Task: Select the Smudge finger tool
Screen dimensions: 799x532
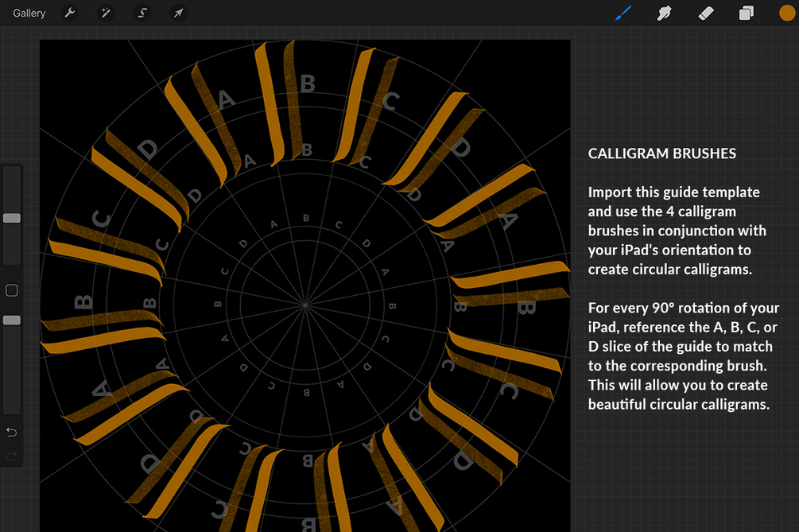Action: pyautogui.click(x=665, y=13)
